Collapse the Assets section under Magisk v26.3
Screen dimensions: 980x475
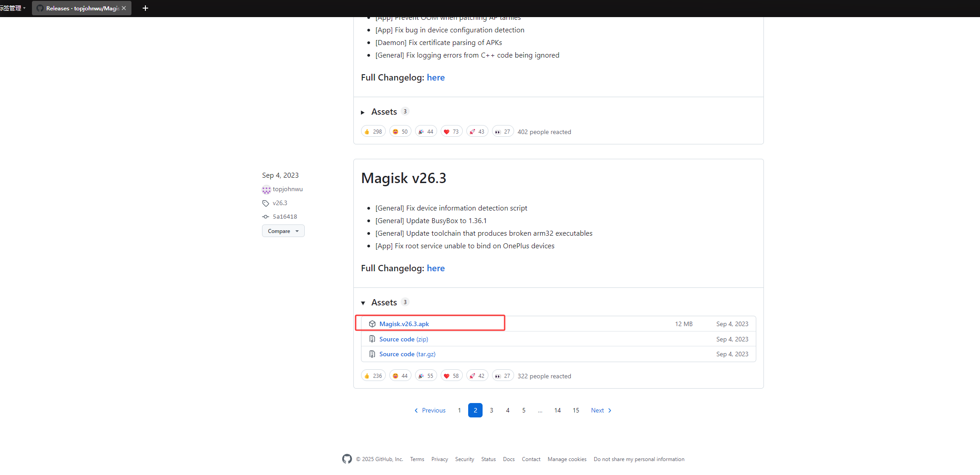point(379,302)
